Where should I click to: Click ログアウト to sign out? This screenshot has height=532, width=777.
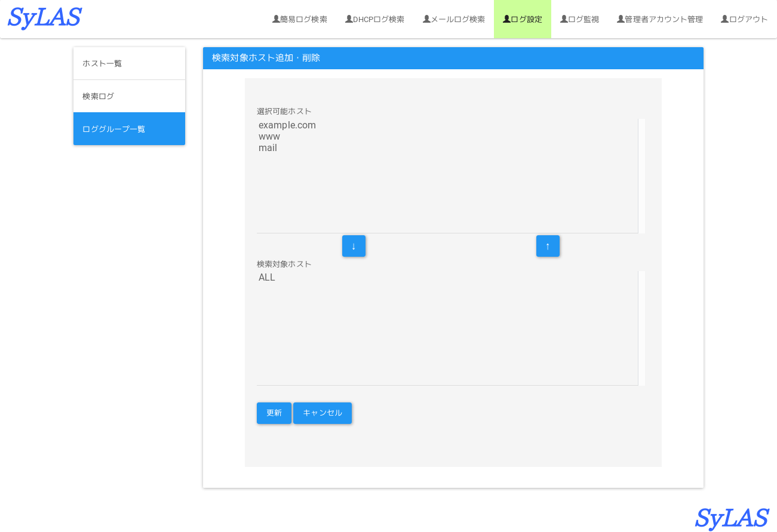click(744, 19)
